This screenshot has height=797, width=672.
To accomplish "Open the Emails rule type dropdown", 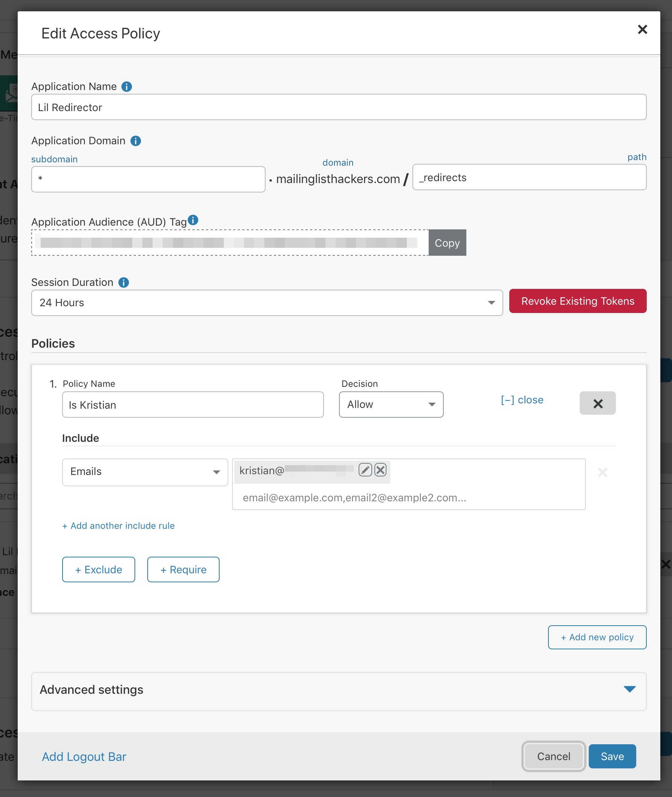I will (145, 472).
